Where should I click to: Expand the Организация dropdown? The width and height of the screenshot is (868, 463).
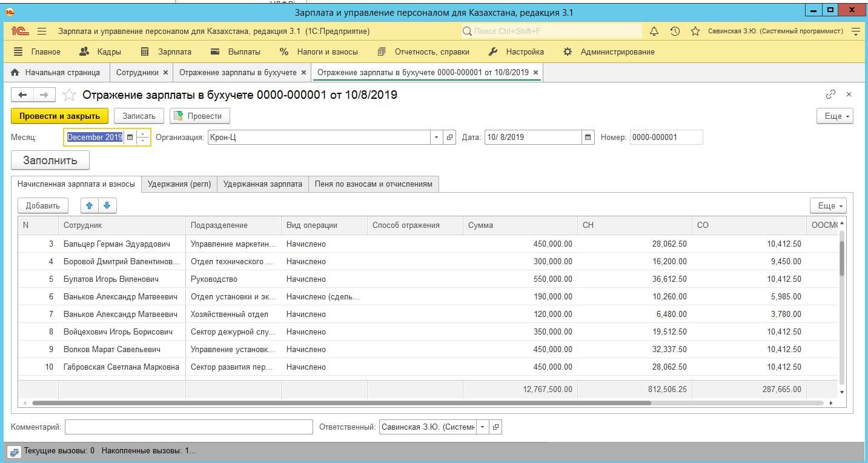437,138
